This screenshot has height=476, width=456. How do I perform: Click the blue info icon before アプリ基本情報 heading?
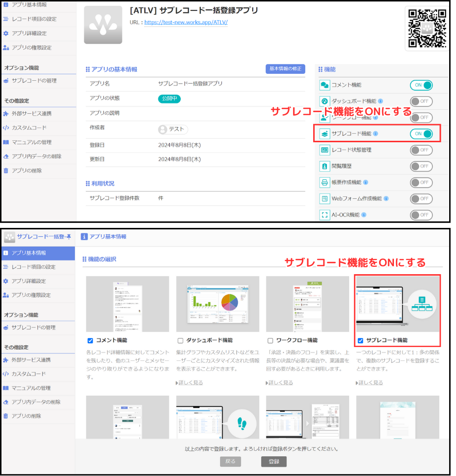84,236
